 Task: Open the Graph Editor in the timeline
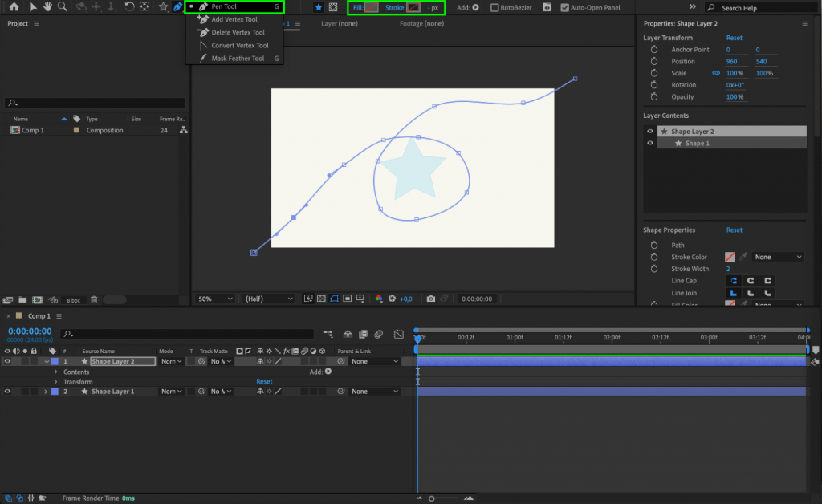(x=399, y=334)
